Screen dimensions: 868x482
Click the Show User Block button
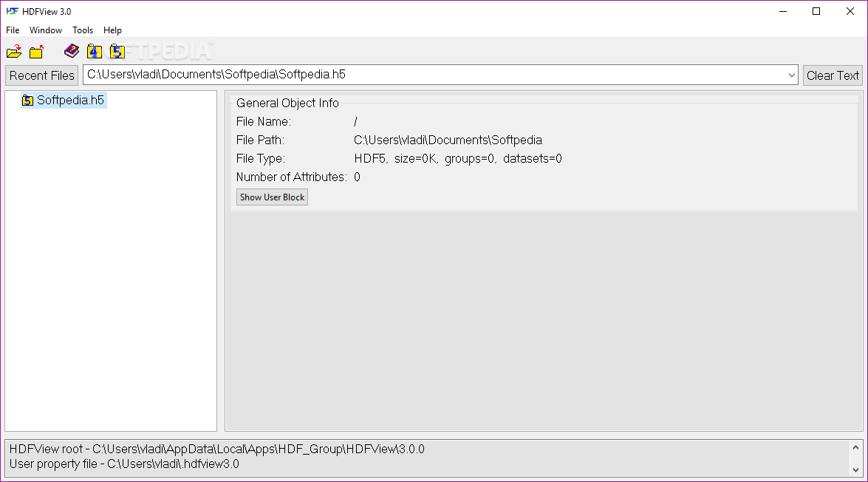272,197
